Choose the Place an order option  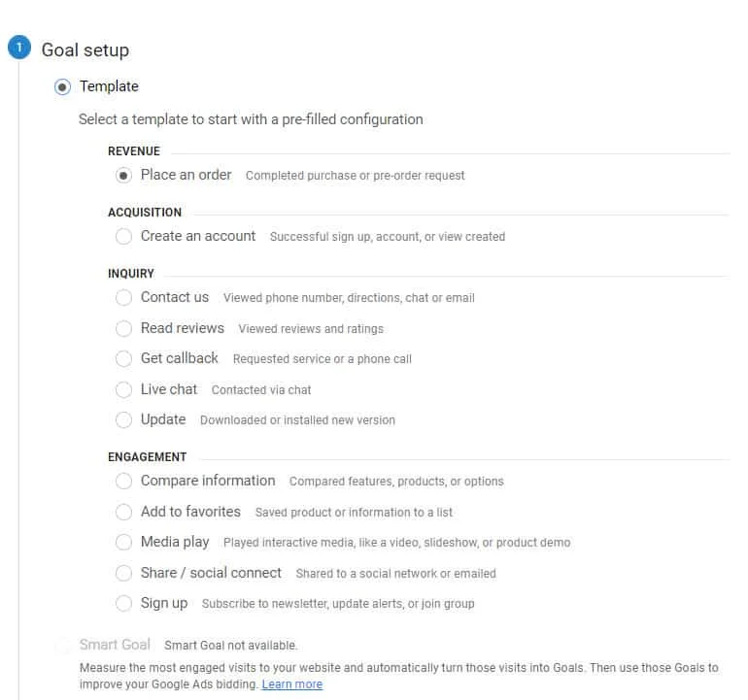click(x=123, y=176)
